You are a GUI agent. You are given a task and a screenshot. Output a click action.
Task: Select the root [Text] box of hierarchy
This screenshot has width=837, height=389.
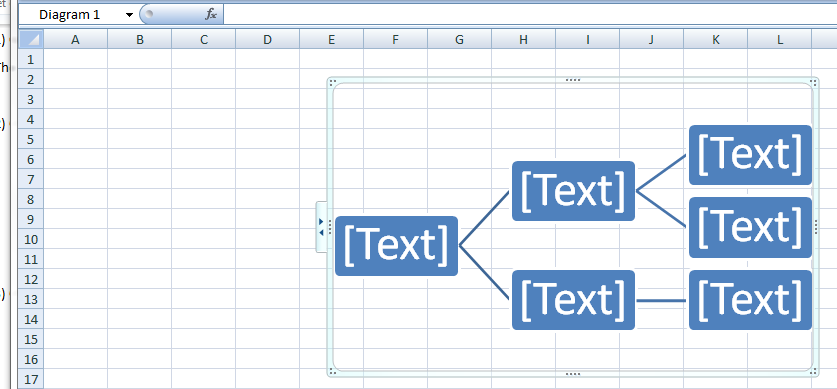[396, 246]
